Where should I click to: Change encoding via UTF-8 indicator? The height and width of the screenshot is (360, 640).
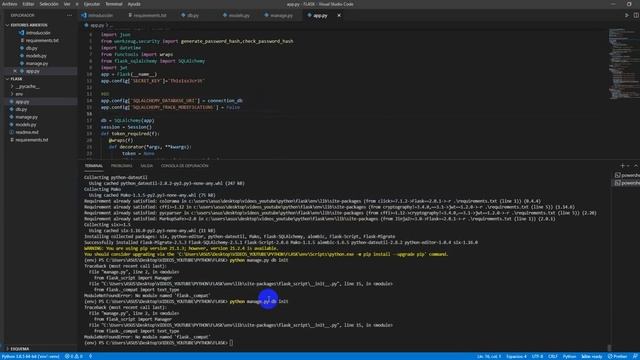(537, 356)
